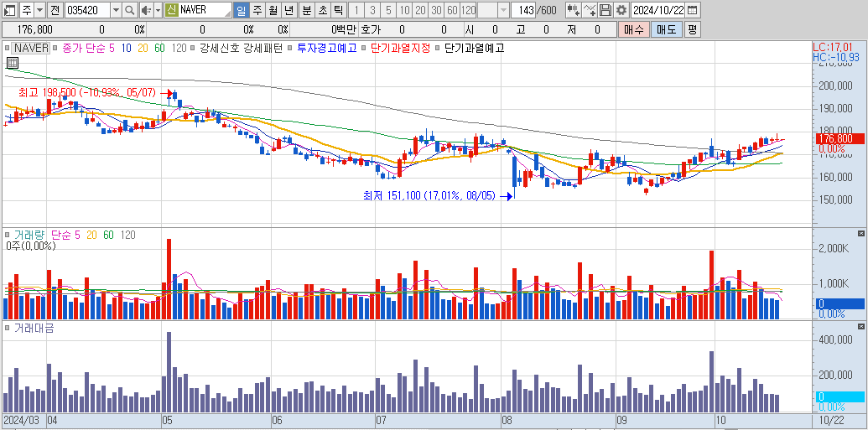This screenshot has height=430, width=868.
Task: Click the magnifier stock search icon
Action: 129,10
